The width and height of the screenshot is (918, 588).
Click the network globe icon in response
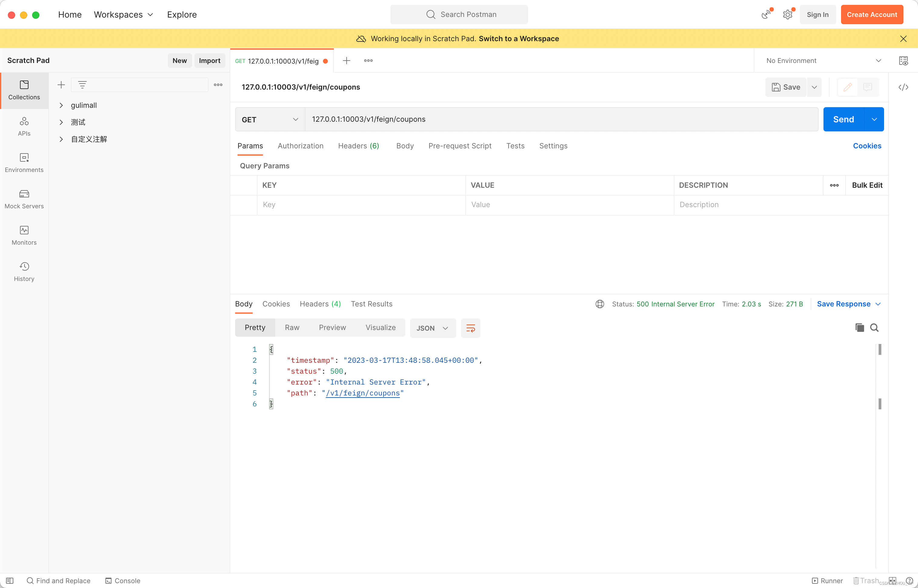(x=600, y=304)
